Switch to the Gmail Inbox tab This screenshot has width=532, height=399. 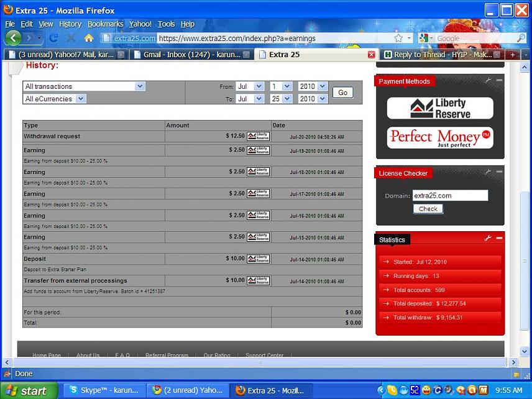pyautogui.click(x=190, y=55)
